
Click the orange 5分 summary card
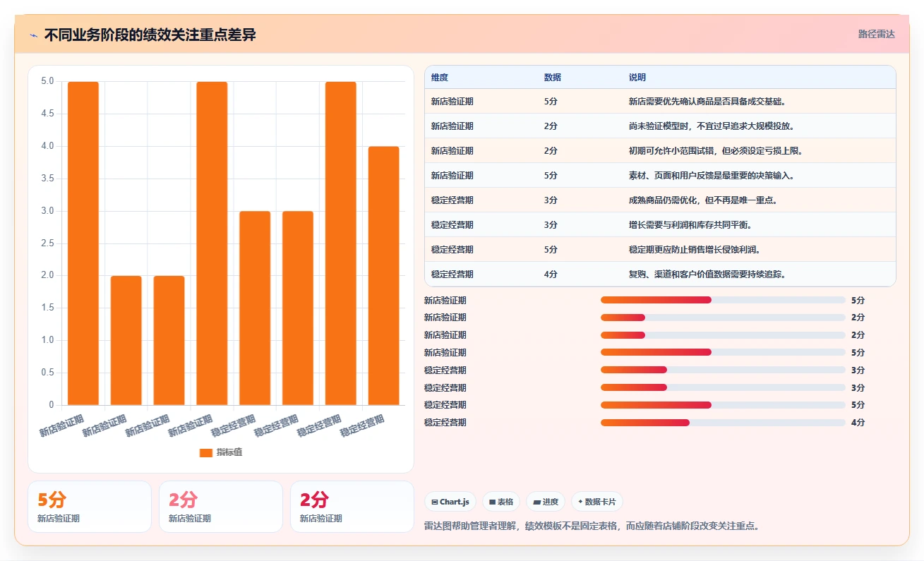[x=90, y=507]
